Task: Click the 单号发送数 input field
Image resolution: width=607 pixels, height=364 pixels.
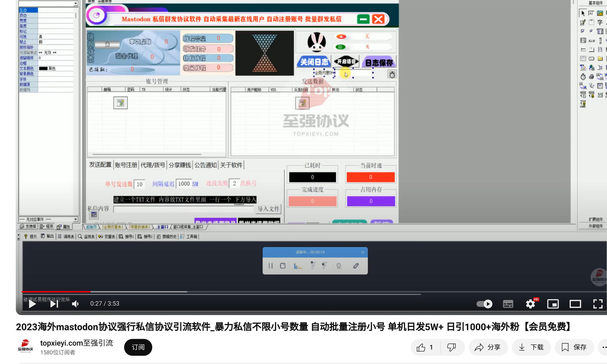Action: pos(139,184)
